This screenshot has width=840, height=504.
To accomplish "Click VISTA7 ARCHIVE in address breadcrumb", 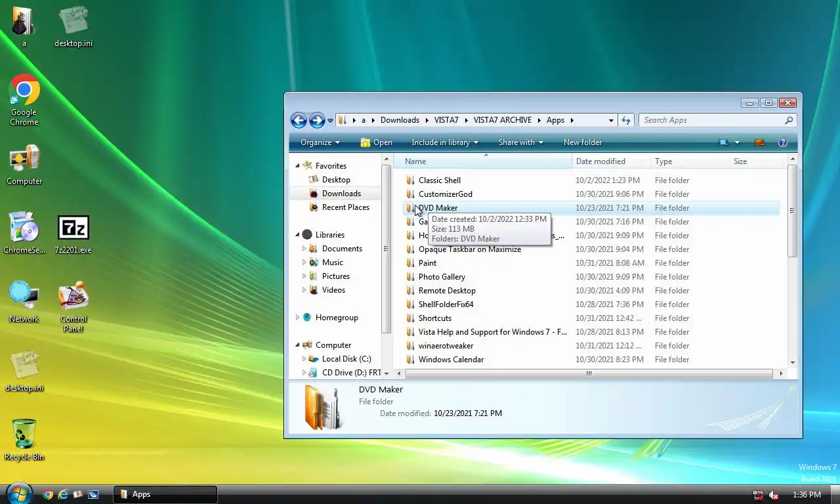I will (x=503, y=120).
